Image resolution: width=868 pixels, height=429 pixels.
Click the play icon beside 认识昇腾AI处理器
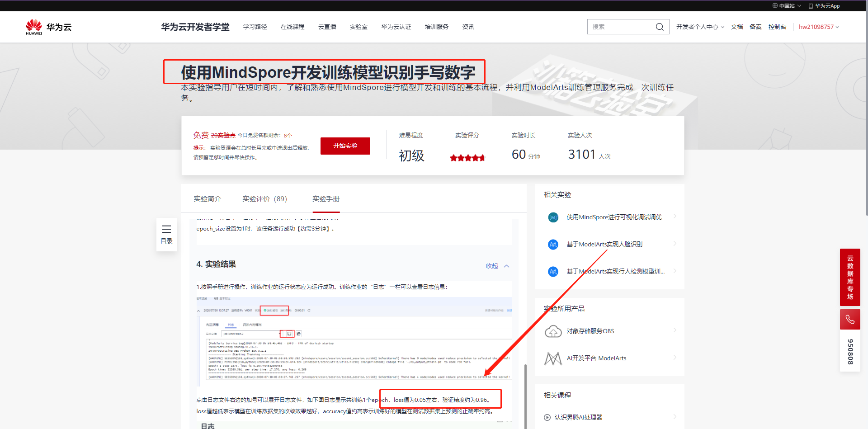tap(547, 418)
